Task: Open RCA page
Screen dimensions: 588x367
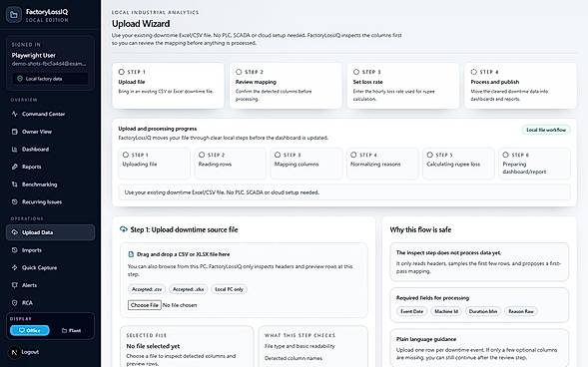Action: (50, 303)
